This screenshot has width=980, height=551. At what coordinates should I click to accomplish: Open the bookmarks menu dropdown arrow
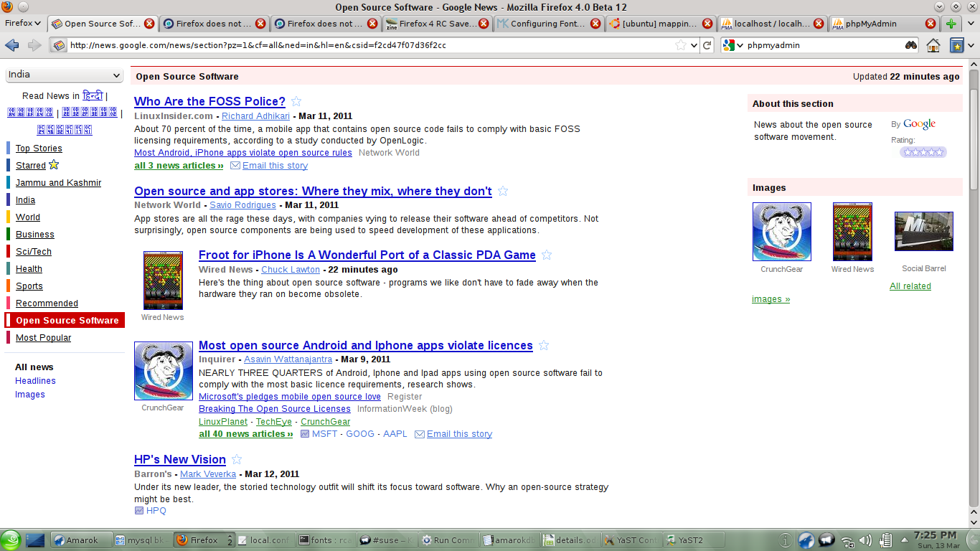pyautogui.click(x=971, y=45)
